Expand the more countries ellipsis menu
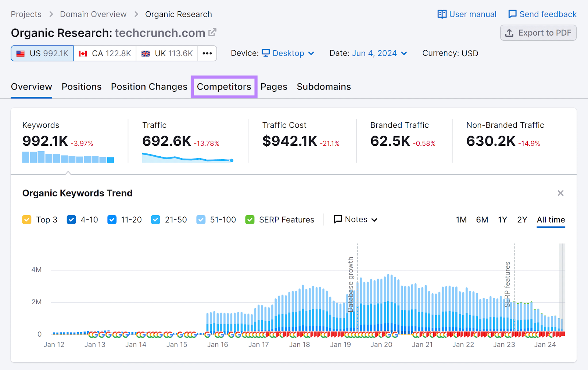Viewport: 588px width, 370px height. (207, 53)
